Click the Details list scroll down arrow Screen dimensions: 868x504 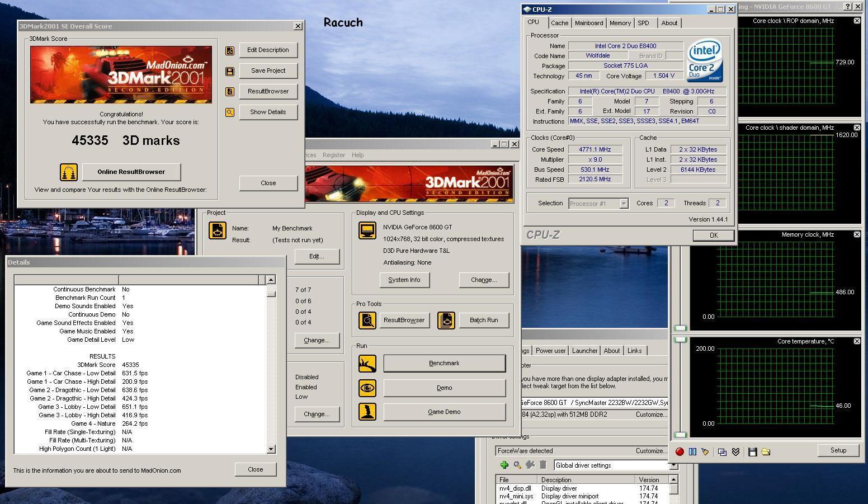click(271, 449)
